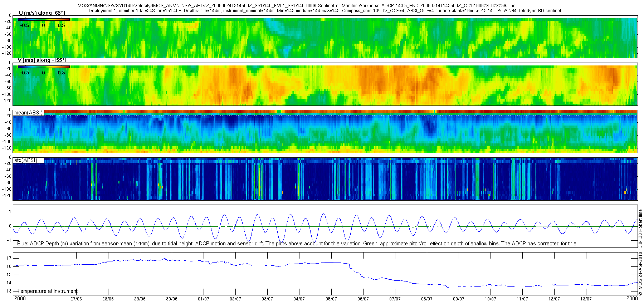Click the V (m/s) along -155°T title
The height and width of the screenshot is (304, 644).
(42, 60)
